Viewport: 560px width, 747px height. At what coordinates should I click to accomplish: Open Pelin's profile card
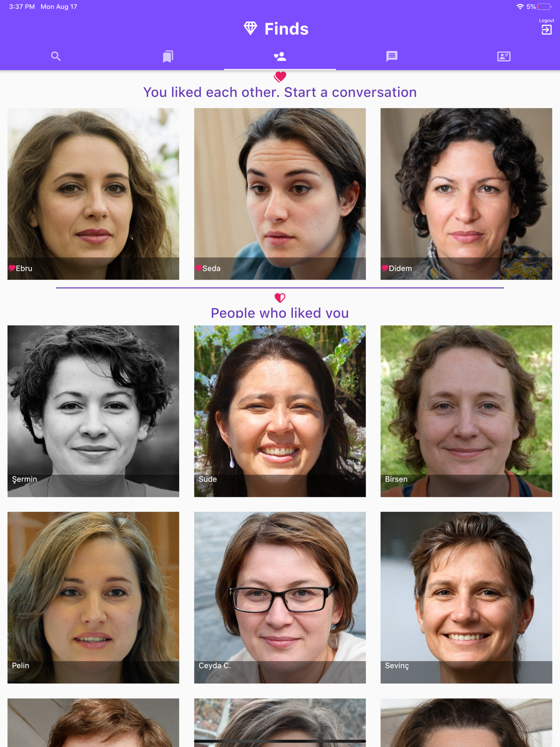coord(94,597)
